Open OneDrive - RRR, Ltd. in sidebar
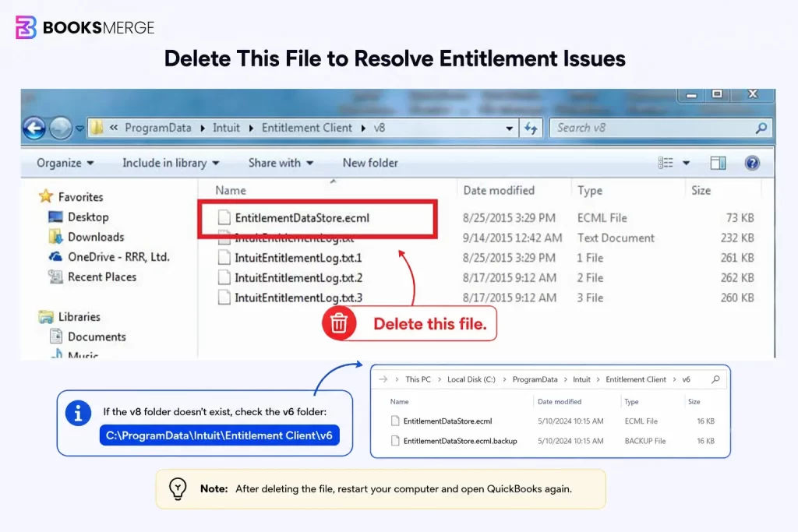Image resolution: width=798 pixels, height=532 pixels. [x=118, y=257]
